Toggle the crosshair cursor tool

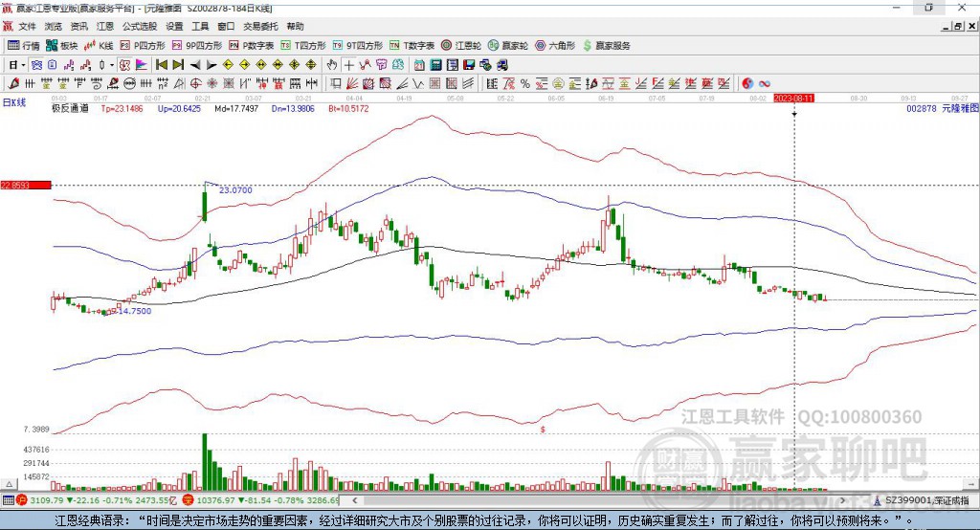(x=348, y=65)
